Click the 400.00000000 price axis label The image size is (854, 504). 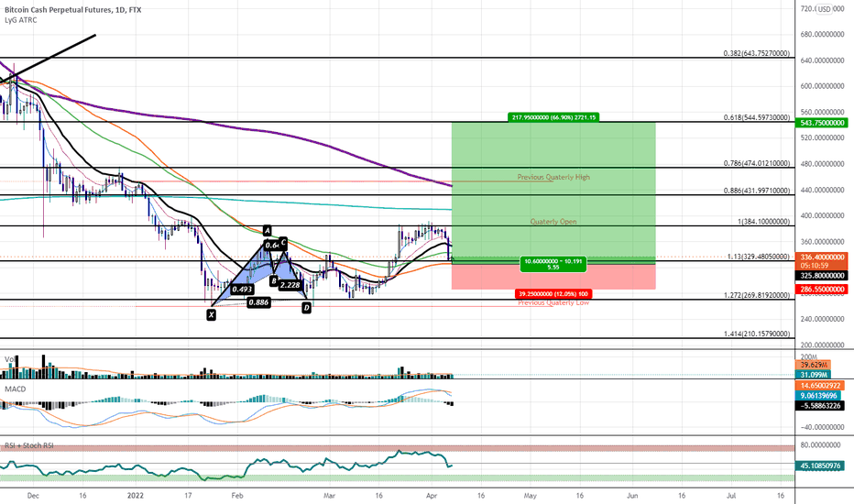[823, 215]
